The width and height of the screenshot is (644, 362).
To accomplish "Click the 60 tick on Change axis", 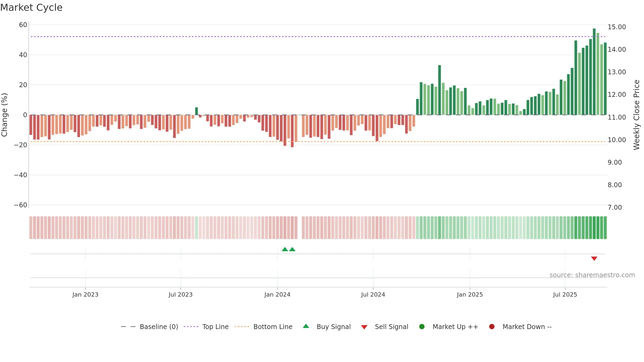I will 23,25.
